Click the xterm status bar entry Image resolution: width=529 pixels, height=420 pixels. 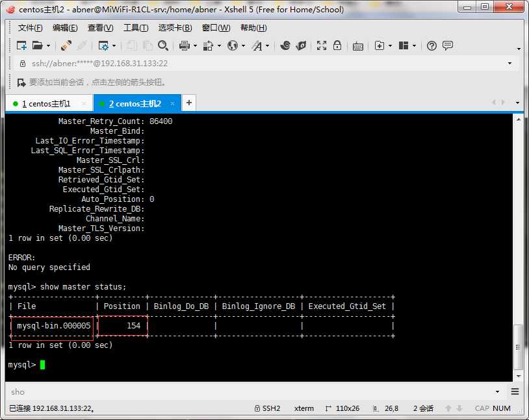303,408
